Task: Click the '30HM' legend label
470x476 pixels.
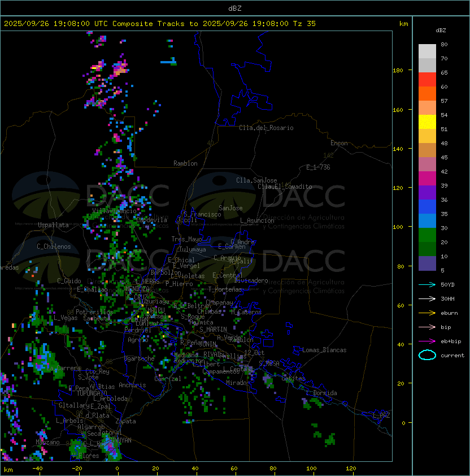Action: point(447,298)
